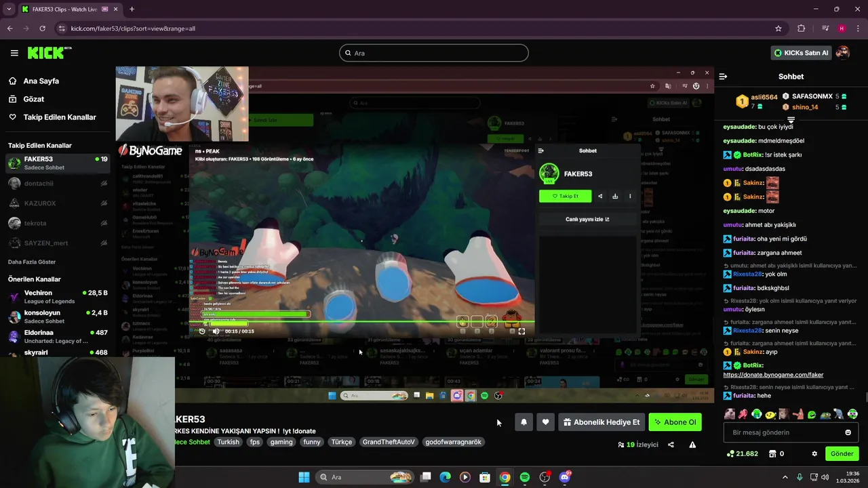Collapse the Sohbet chat panel
Image resolution: width=868 pixels, height=488 pixels.
coord(723,77)
